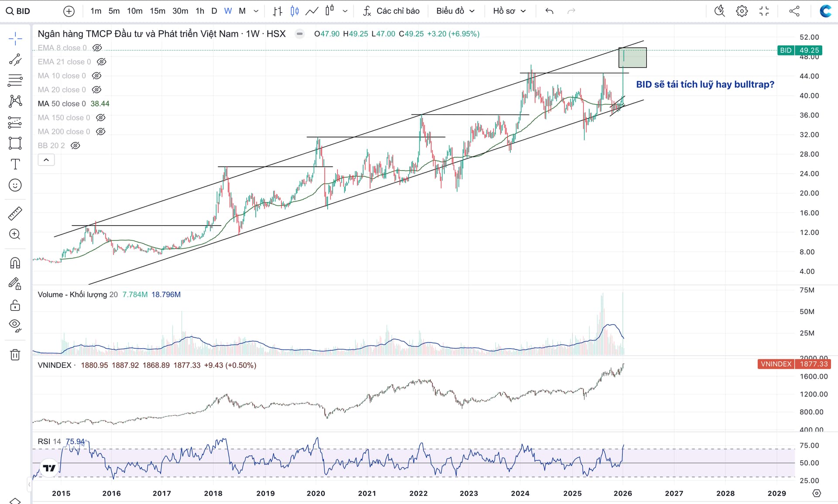Viewport: 838px width, 504px height.
Task: Select the 1h timeframe
Action: (x=200, y=11)
